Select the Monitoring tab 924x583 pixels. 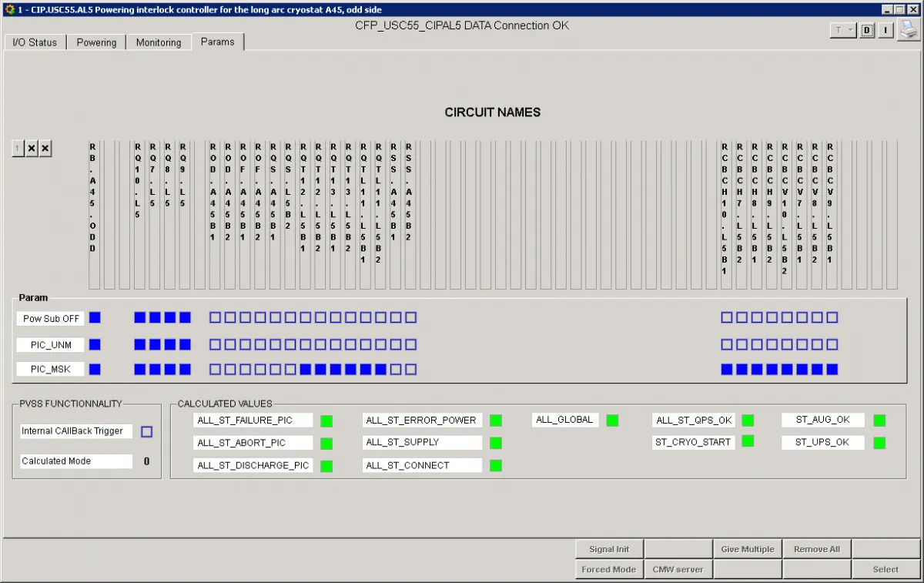point(159,42)
